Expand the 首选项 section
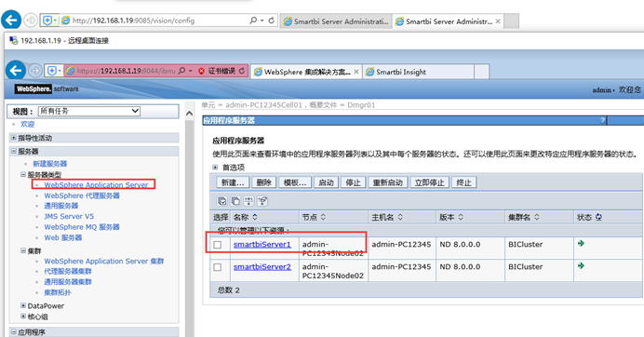644x337 pixels. pos(215,168)
